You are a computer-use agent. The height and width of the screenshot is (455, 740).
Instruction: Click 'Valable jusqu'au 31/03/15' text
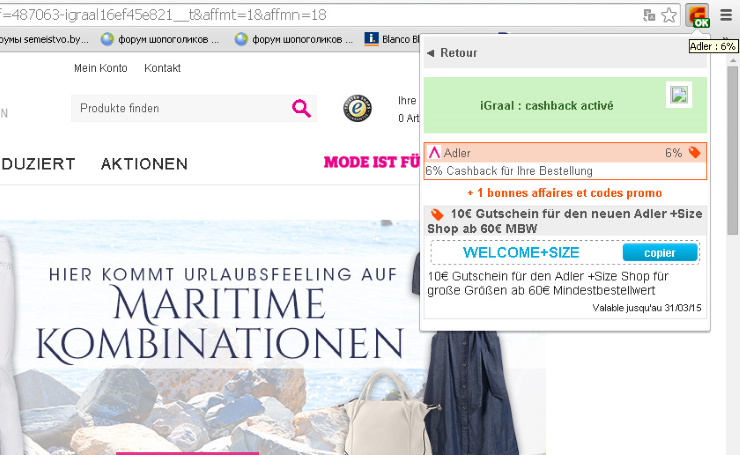tap(647, 308)
